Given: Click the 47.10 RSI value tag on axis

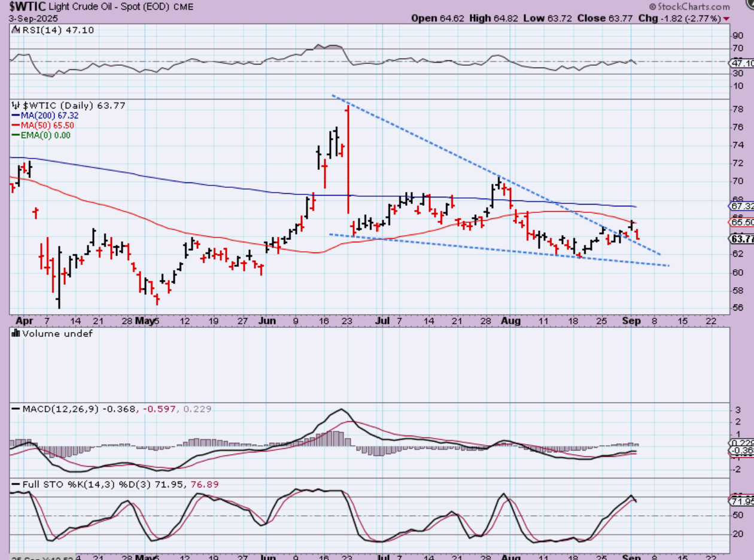Looking at the screenshot, I should [x=741, y=63].
